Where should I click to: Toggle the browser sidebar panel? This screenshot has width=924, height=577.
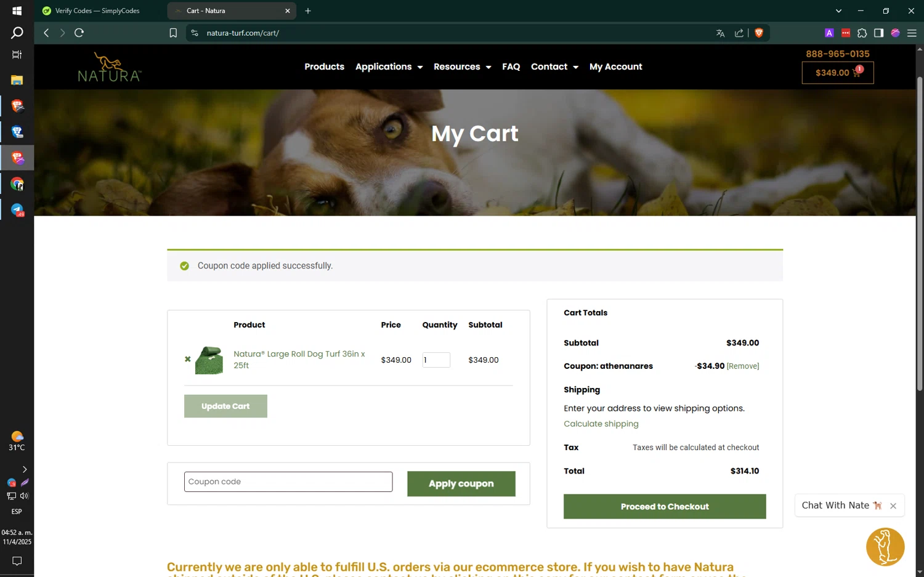878,33
